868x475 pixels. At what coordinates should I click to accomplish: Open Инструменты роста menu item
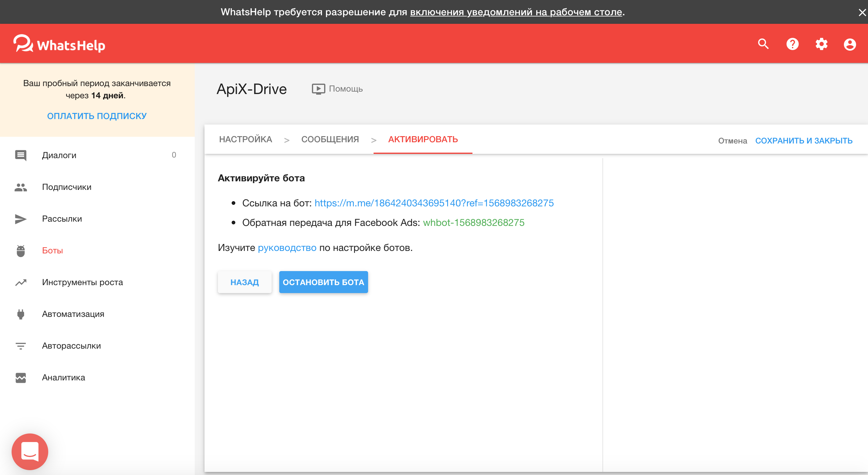(x=97, y=282)
